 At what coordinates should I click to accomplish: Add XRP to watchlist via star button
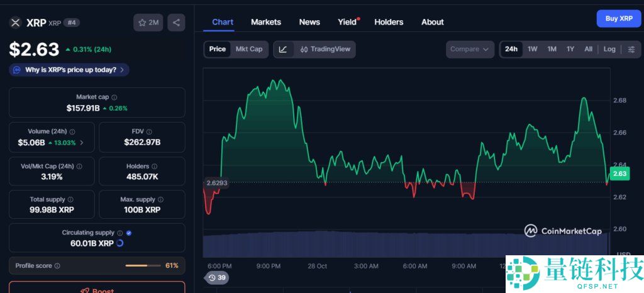click(148, 23)
